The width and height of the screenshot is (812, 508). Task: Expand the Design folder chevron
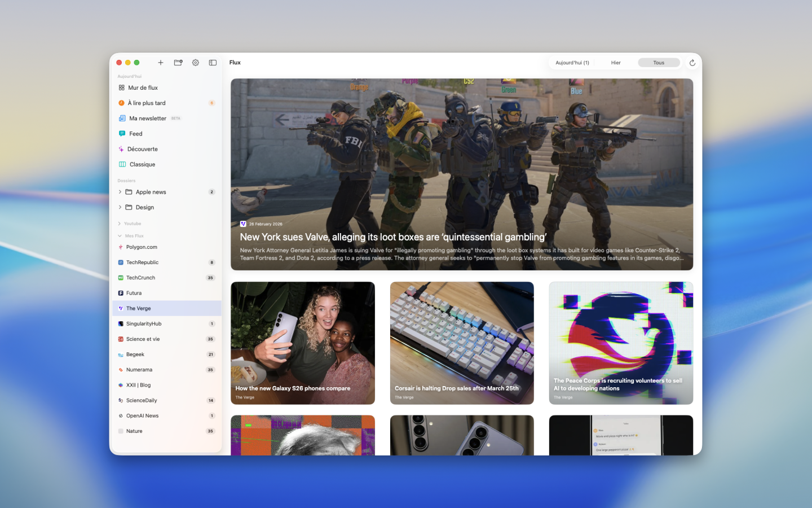click(120, 208)
